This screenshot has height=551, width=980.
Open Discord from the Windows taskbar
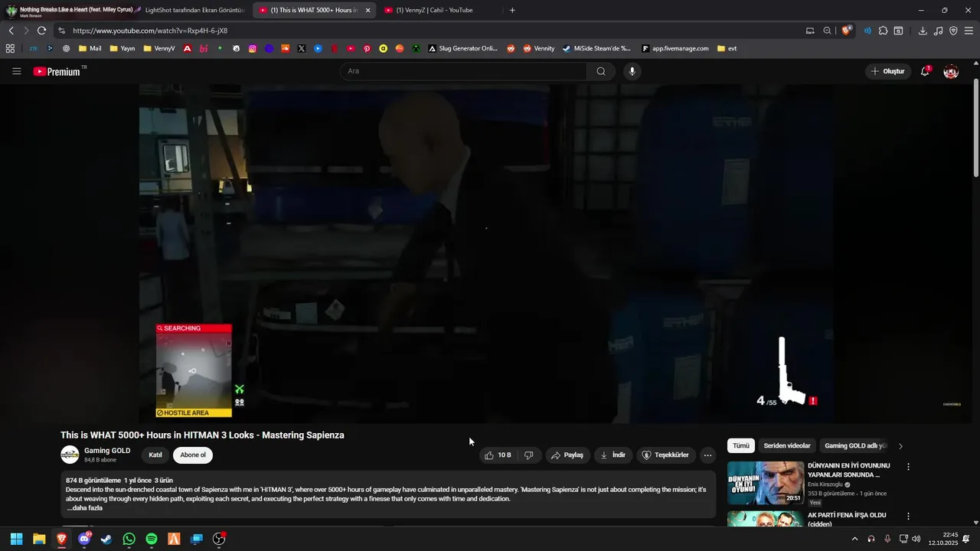coord(84,539)
